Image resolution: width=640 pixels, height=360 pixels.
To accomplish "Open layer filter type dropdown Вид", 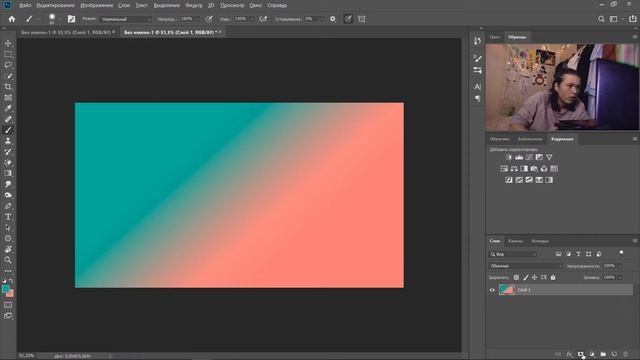I will pyautogui.click(x=513, y=254).
